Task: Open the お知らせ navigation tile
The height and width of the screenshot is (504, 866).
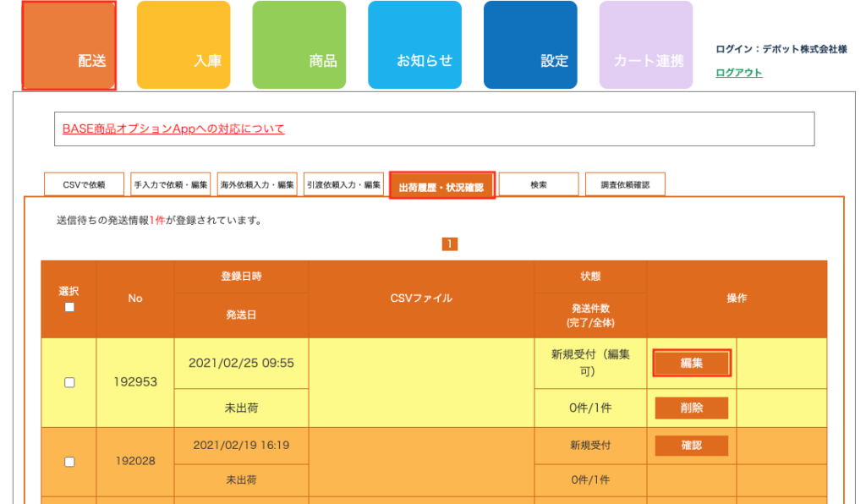Action: pos(414,46)
